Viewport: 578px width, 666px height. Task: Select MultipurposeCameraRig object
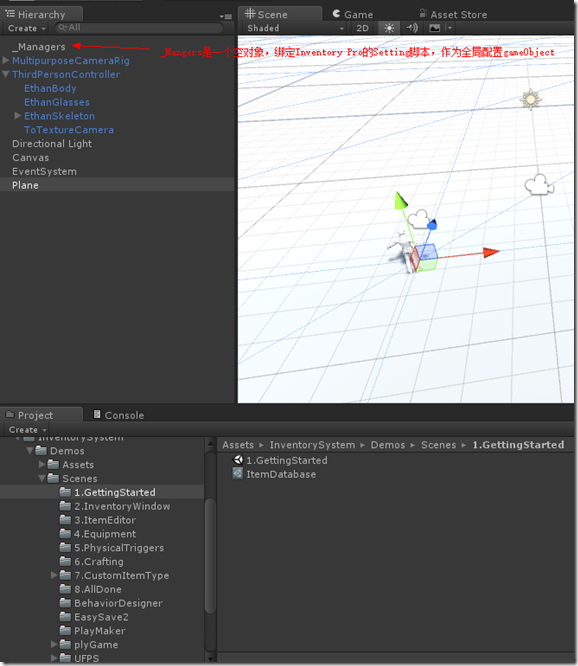[70, 61]
